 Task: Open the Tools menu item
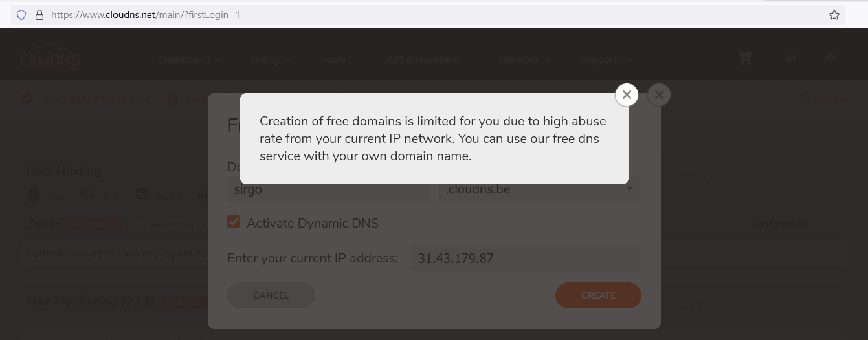(333, 59)
